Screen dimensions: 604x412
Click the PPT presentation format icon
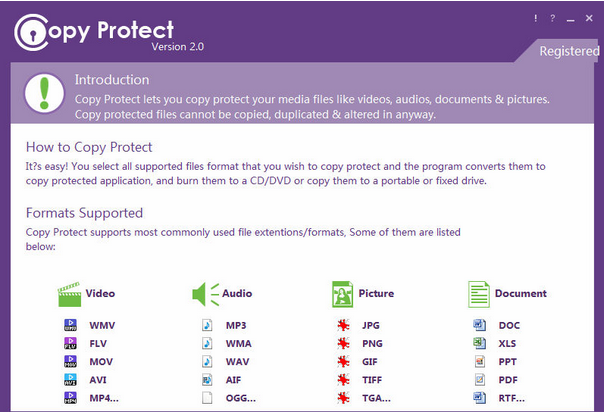coord(479,361)
